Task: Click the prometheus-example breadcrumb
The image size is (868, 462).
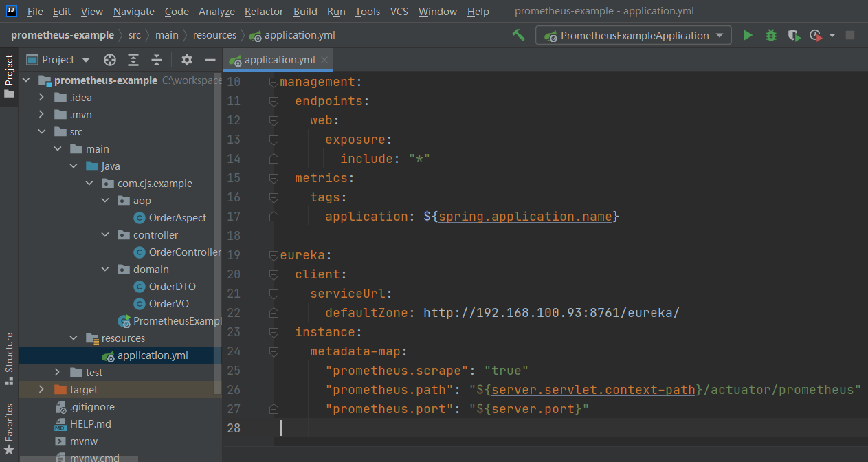Action: (63, 35)
